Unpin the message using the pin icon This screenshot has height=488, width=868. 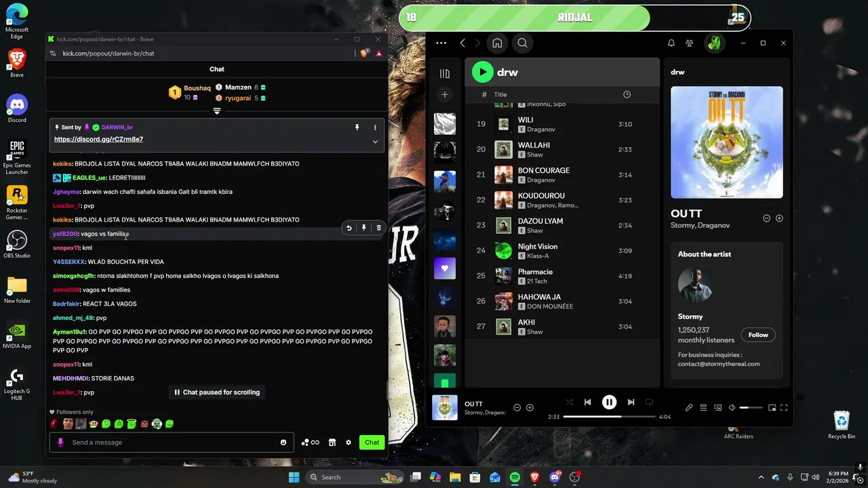click(x=357, y=127)
